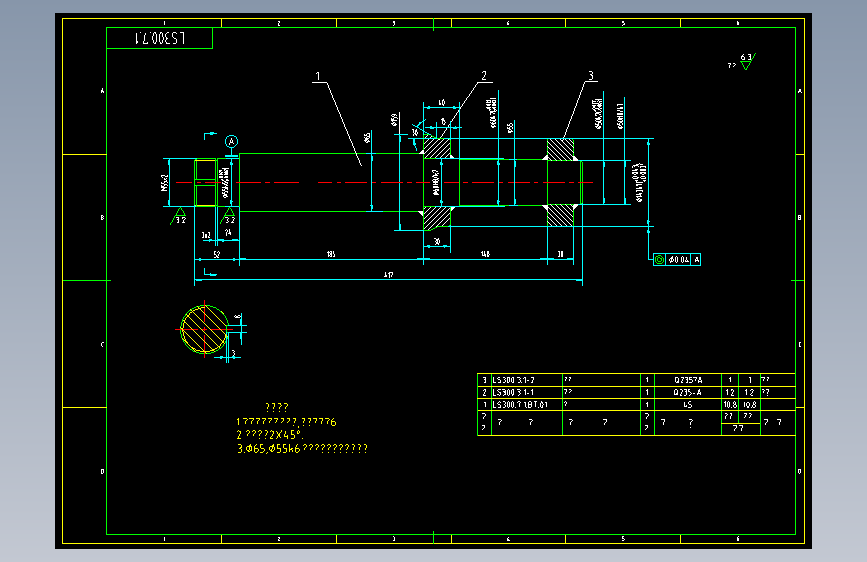Select the 148 length dimension
867x562 pixels.
point(485,254)
